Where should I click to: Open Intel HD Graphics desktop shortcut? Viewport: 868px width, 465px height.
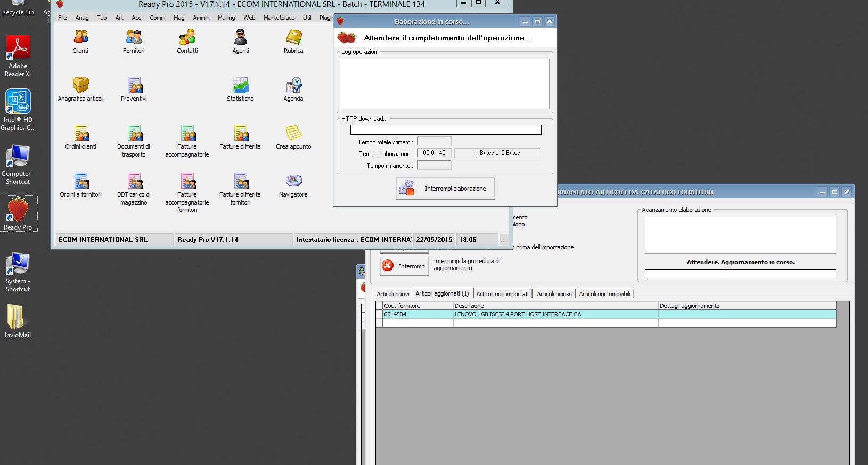coord(18,110)
